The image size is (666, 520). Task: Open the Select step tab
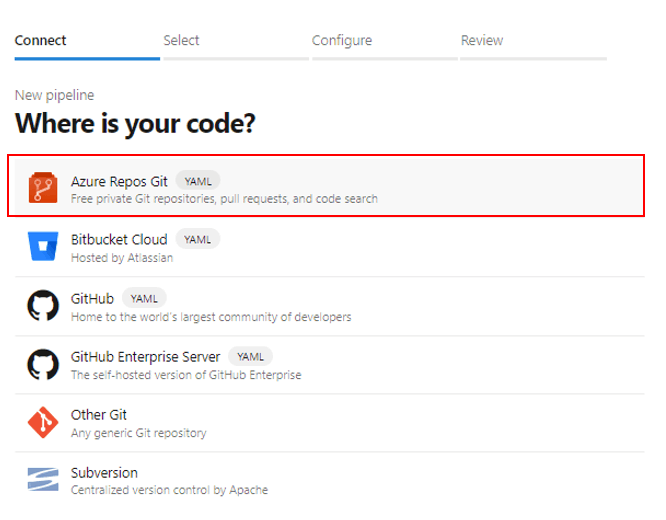point(181,40)
